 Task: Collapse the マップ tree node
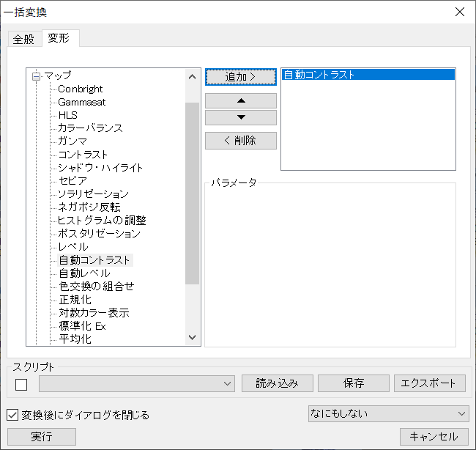(x=35, y=75)
